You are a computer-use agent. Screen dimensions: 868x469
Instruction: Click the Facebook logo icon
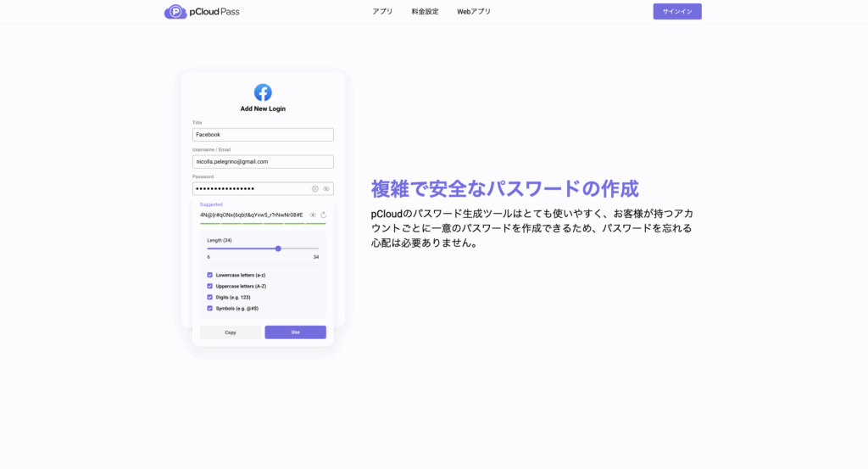[x=263, y=92]
